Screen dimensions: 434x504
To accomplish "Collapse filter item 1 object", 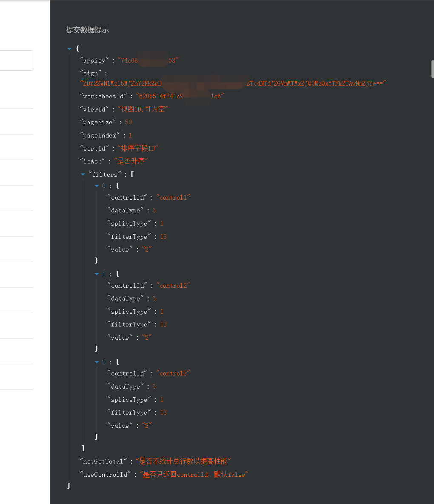I will pos(97,274).
